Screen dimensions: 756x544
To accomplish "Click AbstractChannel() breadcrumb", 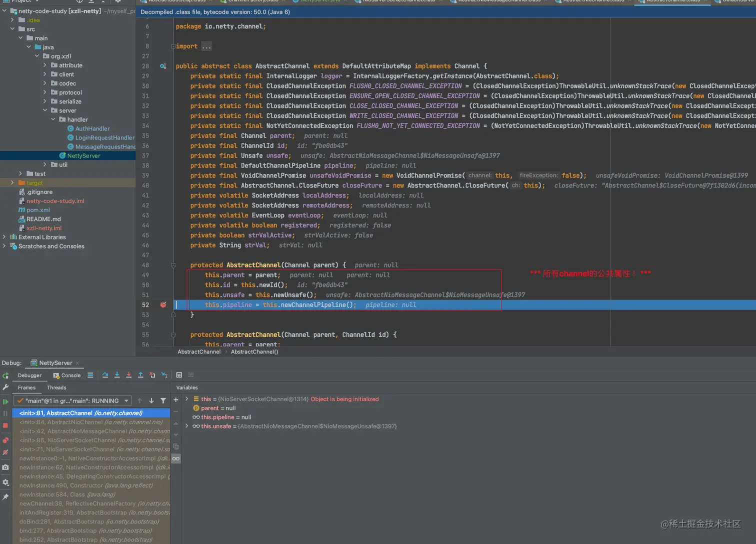I will (254, 352).
